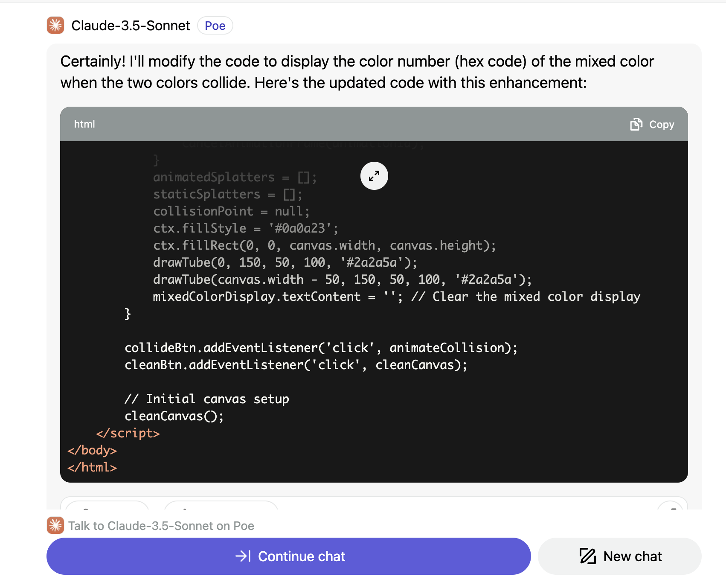This screenshot has height=588, width=726.
Task: Click the mixedColorDisplay.textContent code line
Action: point(397,297)
